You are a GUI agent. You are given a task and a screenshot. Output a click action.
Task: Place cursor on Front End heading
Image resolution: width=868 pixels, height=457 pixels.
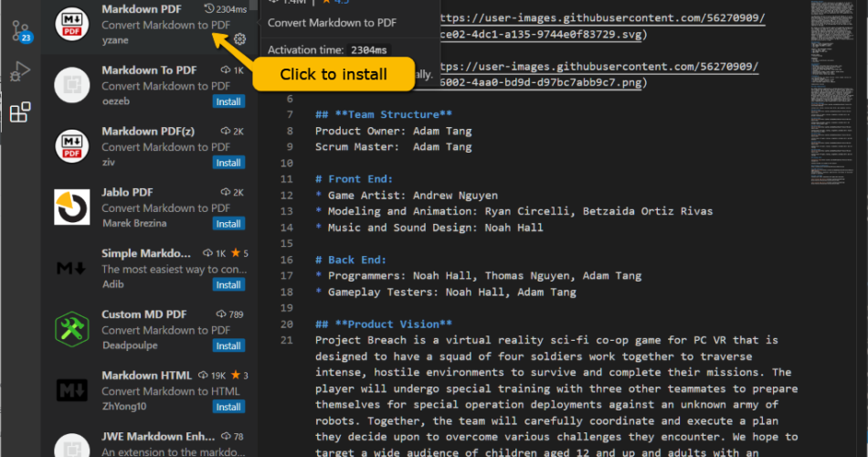(x=355, y=179)
